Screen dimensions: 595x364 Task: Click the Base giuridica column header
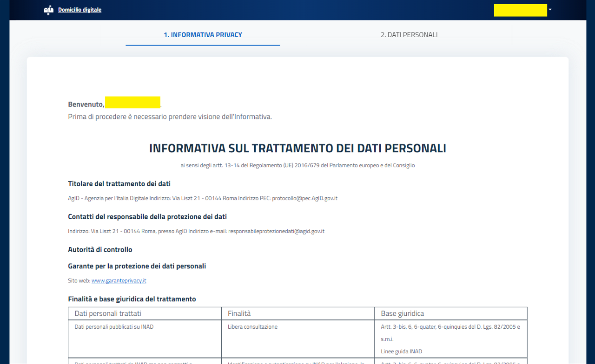pyautogui.click(x=402, y=314)
